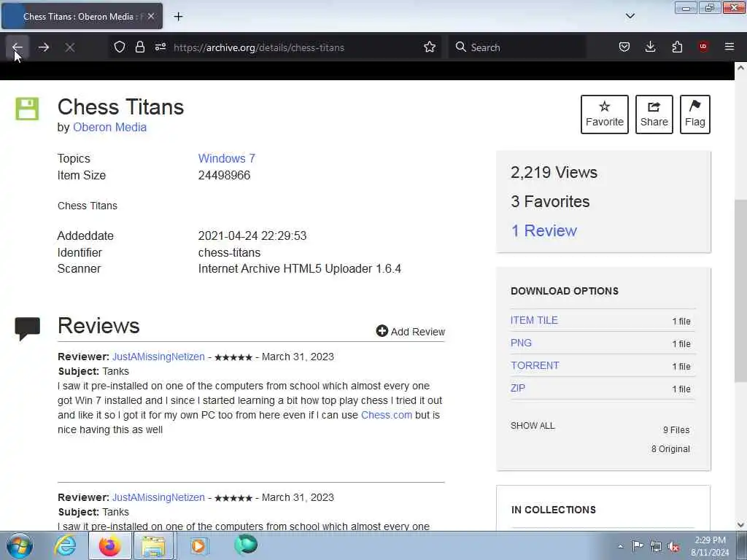This screenshot has width=747, height=560.
Task: Click the 3 Favorites text
Action: 550,201
